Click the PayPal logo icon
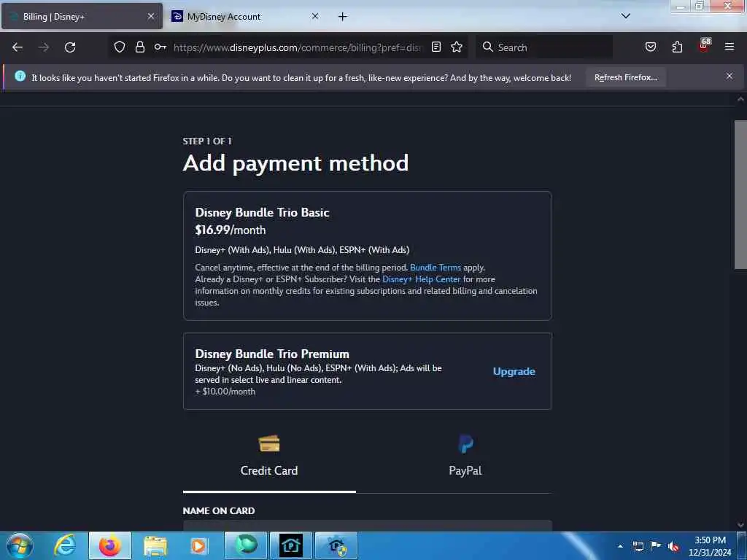747x560 pixels. tap(465, 444)
